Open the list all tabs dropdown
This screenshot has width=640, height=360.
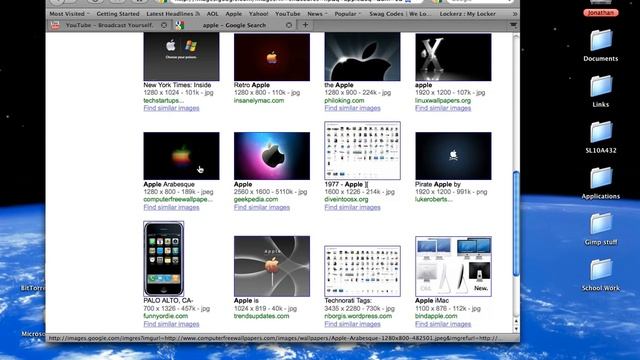[x=513, y=25]
